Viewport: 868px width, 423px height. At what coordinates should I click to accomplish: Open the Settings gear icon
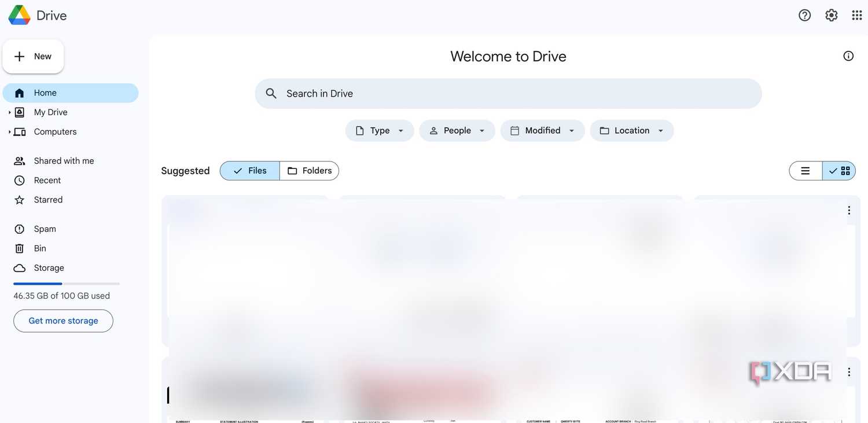[831, 15]
